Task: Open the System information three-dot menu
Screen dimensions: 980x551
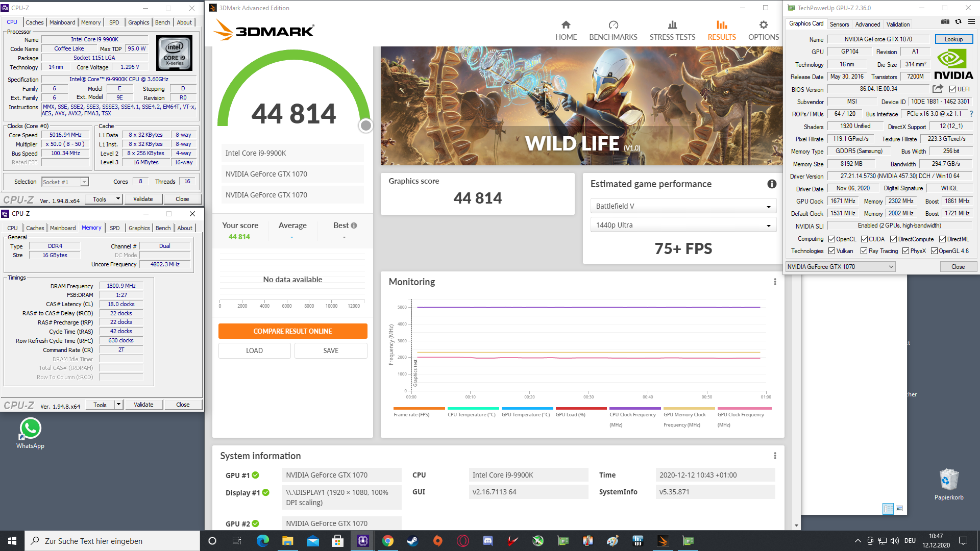Action: click(x=775, y=456)
